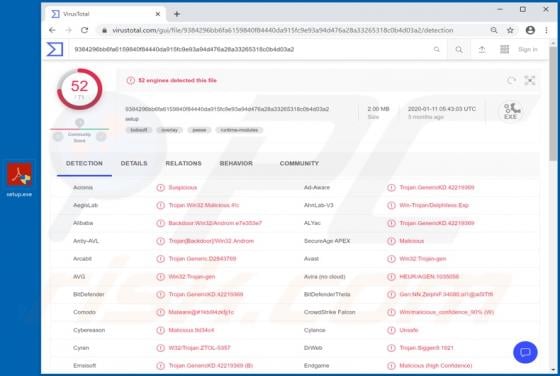Click the Avast engine name
The image size is (560, 376).
tap(311, 259)
